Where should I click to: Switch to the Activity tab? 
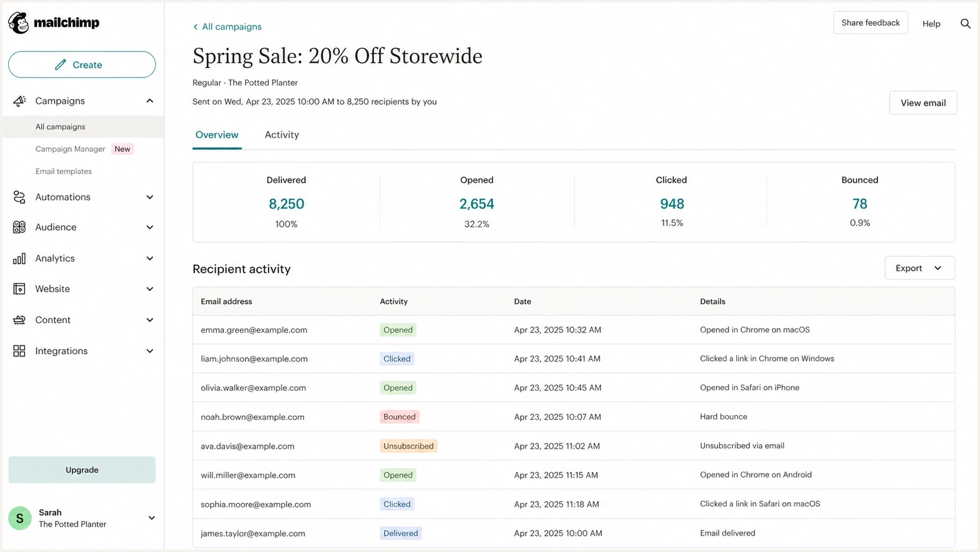(282, 135)
